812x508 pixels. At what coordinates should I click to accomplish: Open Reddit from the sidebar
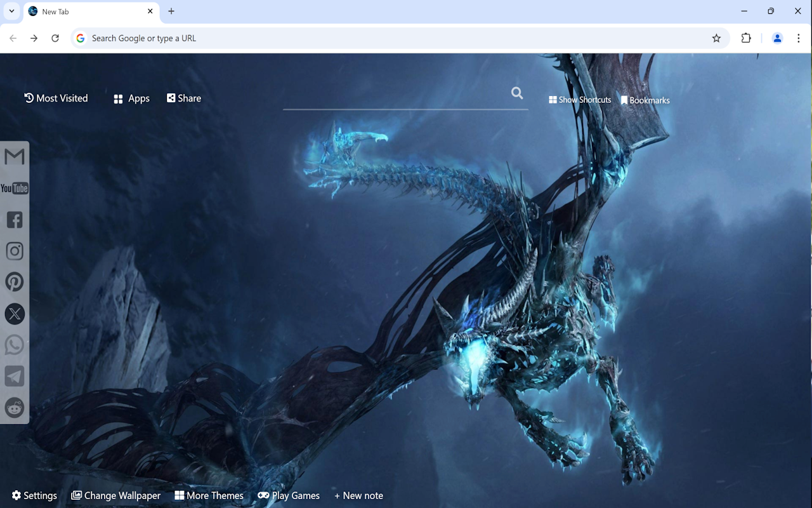(x=14, y=408)
